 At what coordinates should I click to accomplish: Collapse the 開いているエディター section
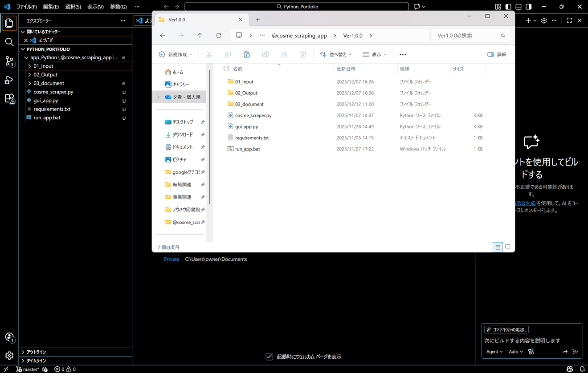pyautogui.click(x=76, y=32)
